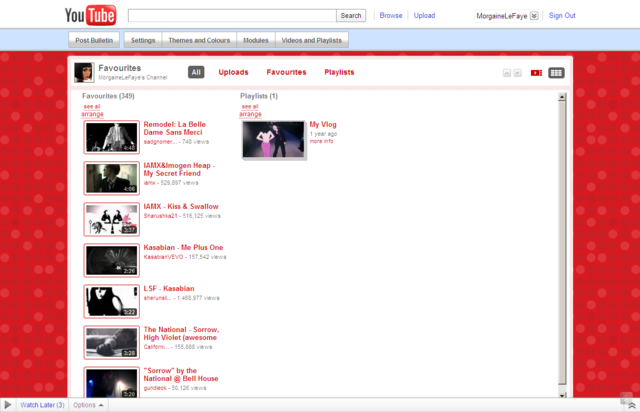This screenshot has height=412, width=640.
Task: Click 'more info' under My Vlog
Action: (x=321, y=141)
